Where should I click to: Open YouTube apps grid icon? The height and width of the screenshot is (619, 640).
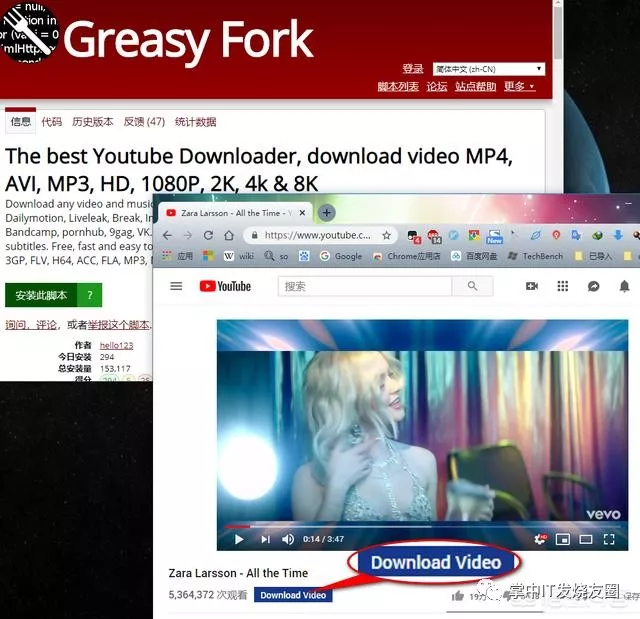tap(563, 286)
